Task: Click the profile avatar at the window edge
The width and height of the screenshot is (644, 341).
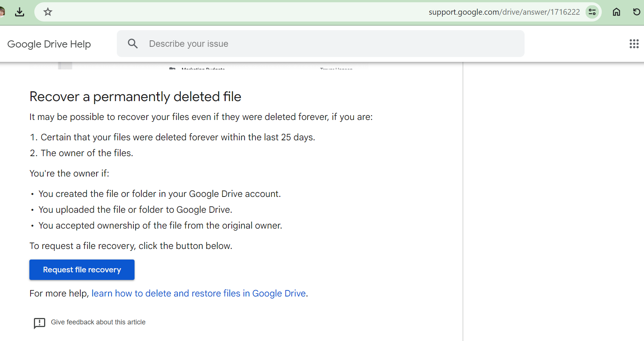Action: [x=2, y=12]
